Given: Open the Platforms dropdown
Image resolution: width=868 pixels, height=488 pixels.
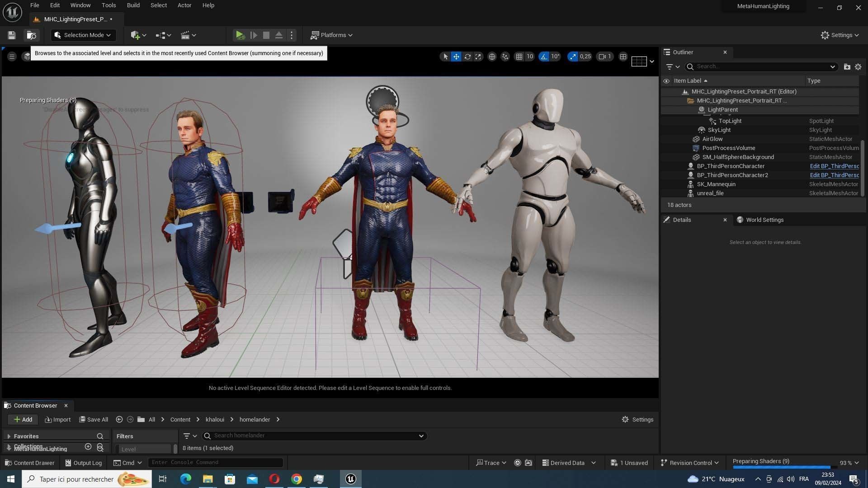Looking at the screenshot, I should point(332,35).
